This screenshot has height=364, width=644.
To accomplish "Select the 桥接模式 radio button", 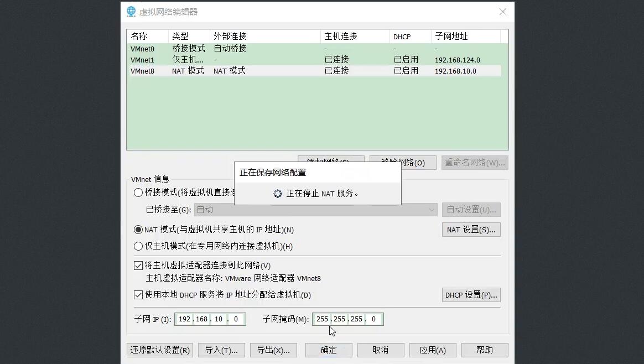I will click(x=138, y=193).
